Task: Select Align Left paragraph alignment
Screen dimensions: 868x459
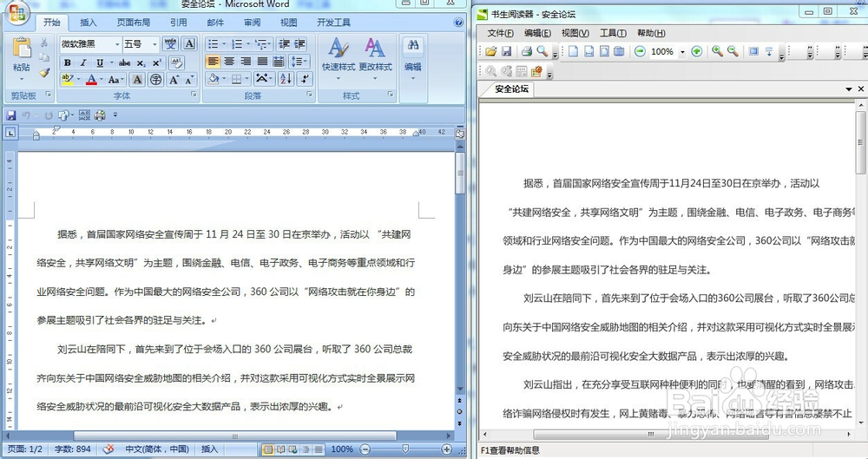Action: (x=214, y=62)
